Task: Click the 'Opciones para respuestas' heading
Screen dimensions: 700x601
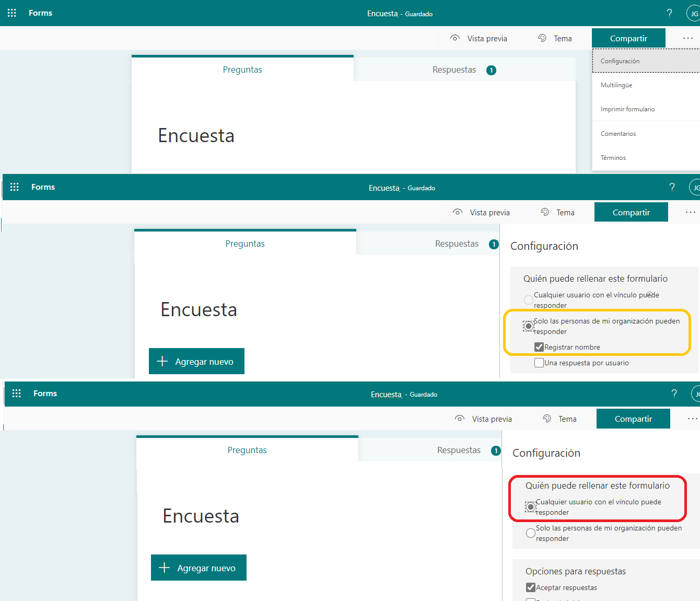Action: 576,571
